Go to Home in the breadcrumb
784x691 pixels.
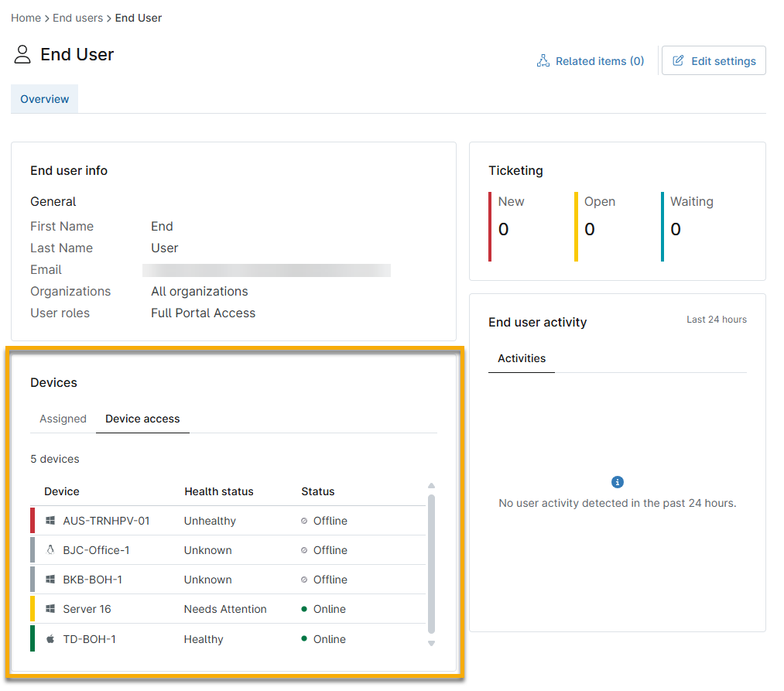point(26,18)
